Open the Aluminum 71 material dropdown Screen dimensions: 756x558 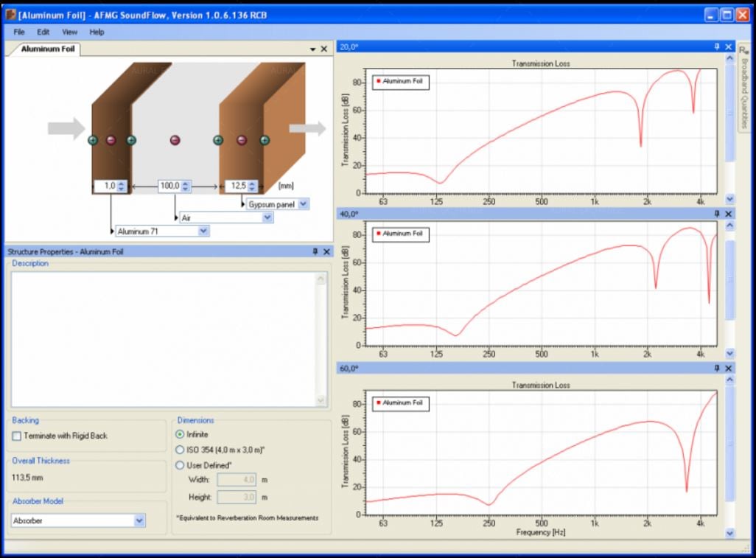coord(204,231)
